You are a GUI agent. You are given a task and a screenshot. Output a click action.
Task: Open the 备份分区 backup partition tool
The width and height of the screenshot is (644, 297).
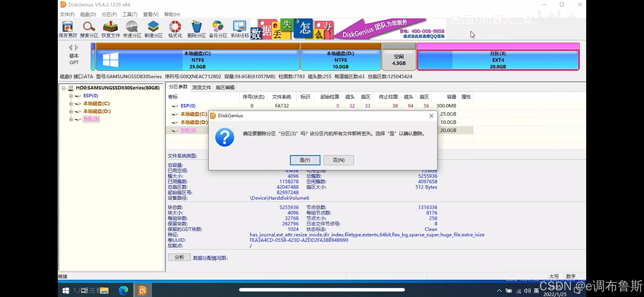(218, 29)
